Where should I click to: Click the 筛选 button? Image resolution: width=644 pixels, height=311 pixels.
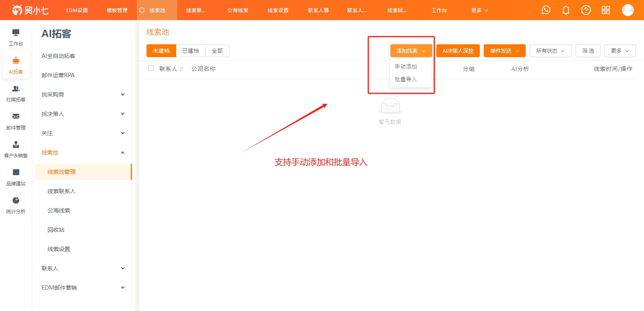click(x=588, y=51)
